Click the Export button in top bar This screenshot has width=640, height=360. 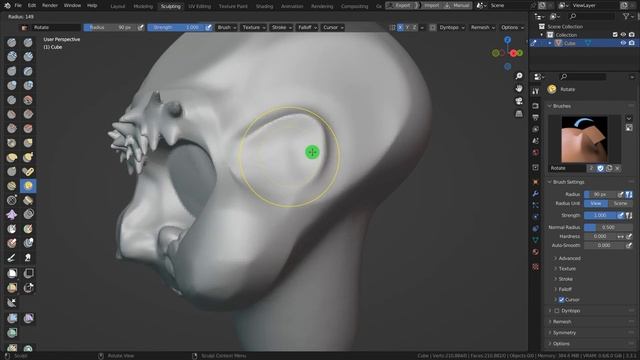click(x=402, y=6)
